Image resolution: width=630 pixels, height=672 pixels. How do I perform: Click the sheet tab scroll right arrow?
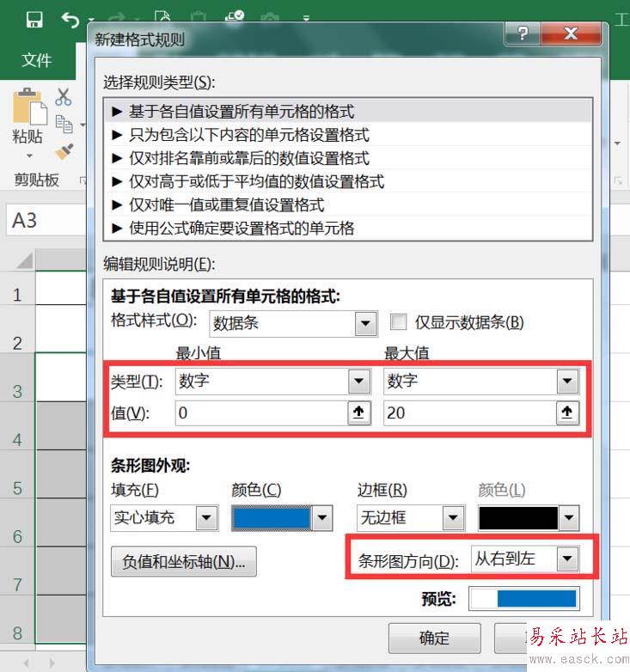(52, 663)
